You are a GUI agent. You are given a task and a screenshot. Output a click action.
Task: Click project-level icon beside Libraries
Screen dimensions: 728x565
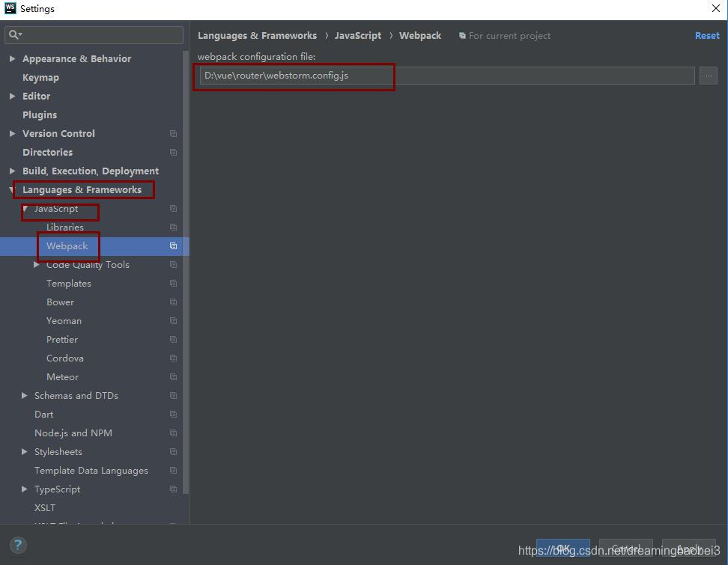(173, 227)
